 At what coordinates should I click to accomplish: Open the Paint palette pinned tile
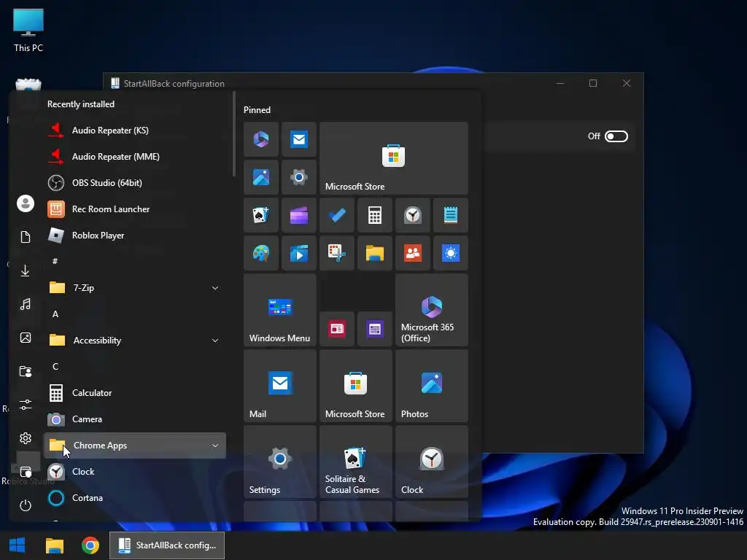261,253
